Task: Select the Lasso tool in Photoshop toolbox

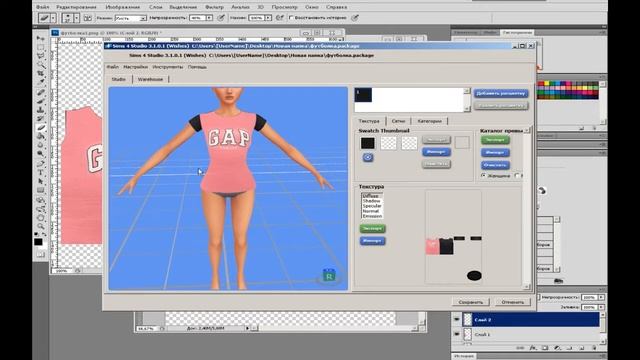Action: pos(41,56)
